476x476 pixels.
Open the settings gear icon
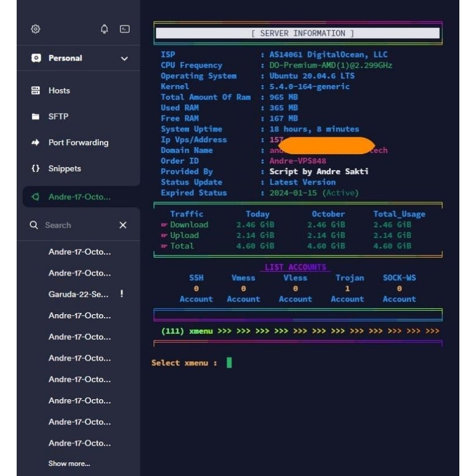(x=35, y=29)
